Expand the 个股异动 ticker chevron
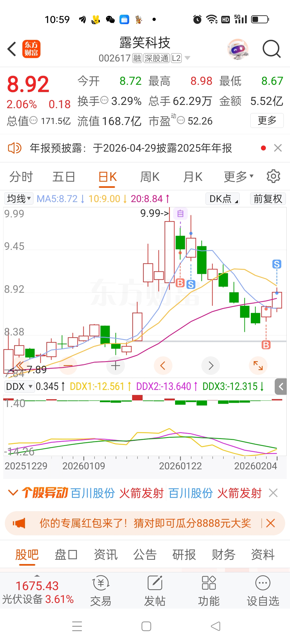The image size is (290, 644). click(x=13, y=493)
